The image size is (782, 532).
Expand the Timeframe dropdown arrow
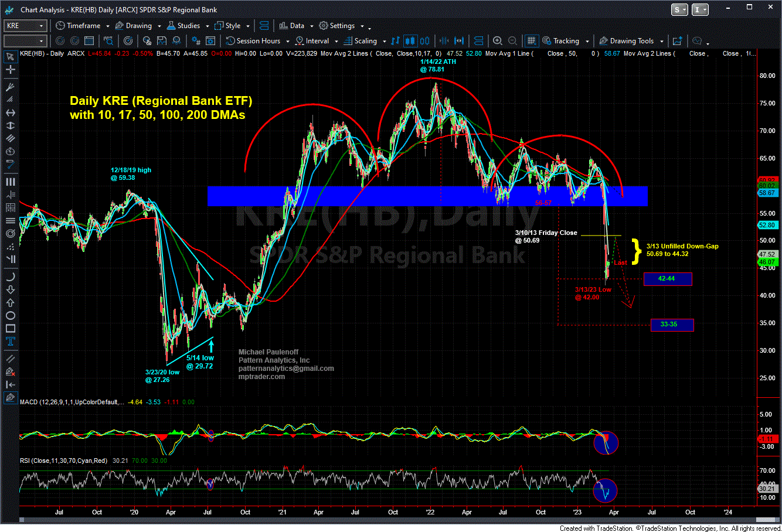108,26
